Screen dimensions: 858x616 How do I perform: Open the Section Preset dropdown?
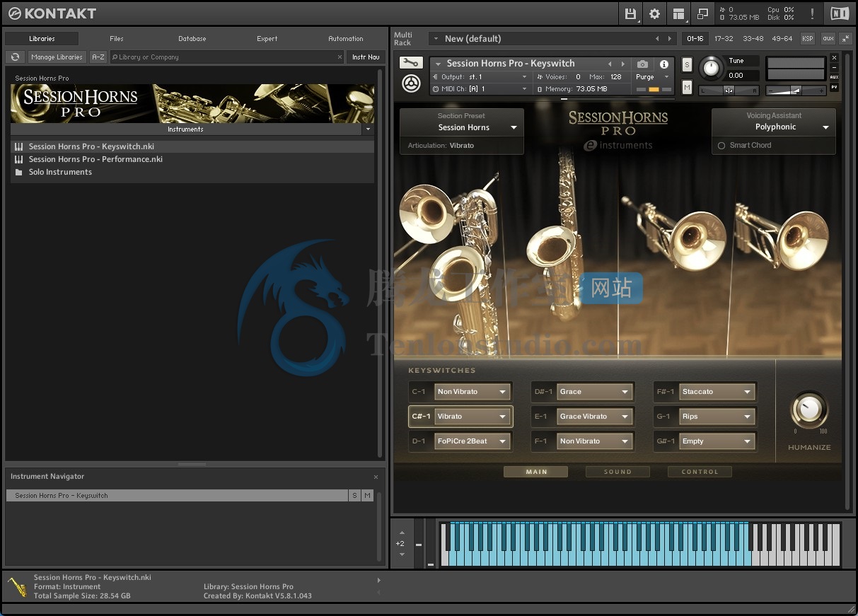coord(462,128)
